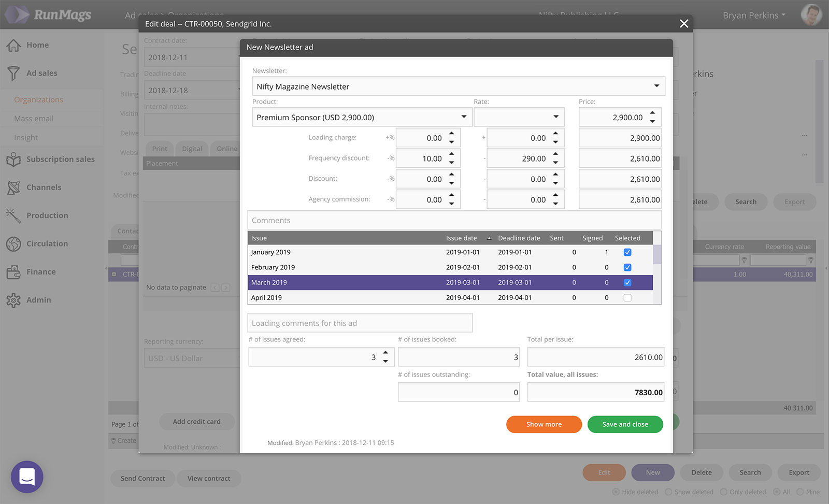Viewport: 829px width, 504px height.
Task: Uncheck March 2019 issue selection
Action: (x=627, y=282)
